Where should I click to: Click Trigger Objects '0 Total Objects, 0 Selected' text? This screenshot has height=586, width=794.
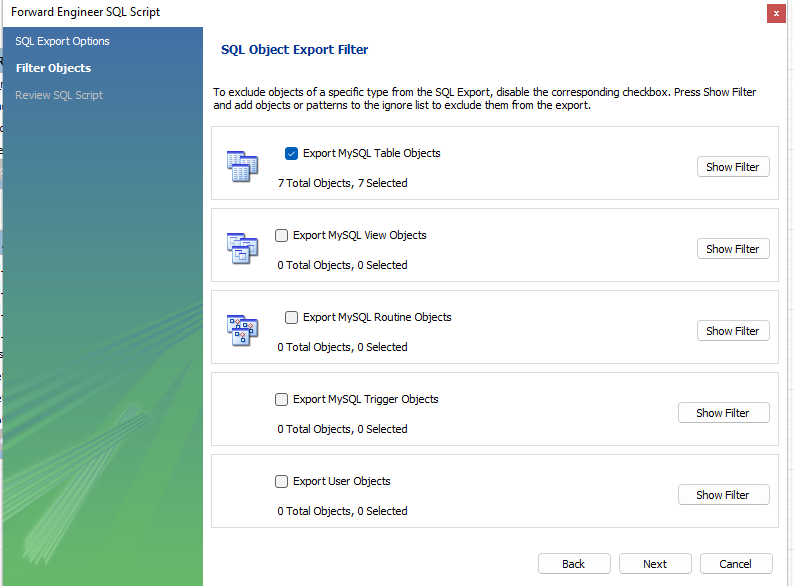click(x=342, y=429)
